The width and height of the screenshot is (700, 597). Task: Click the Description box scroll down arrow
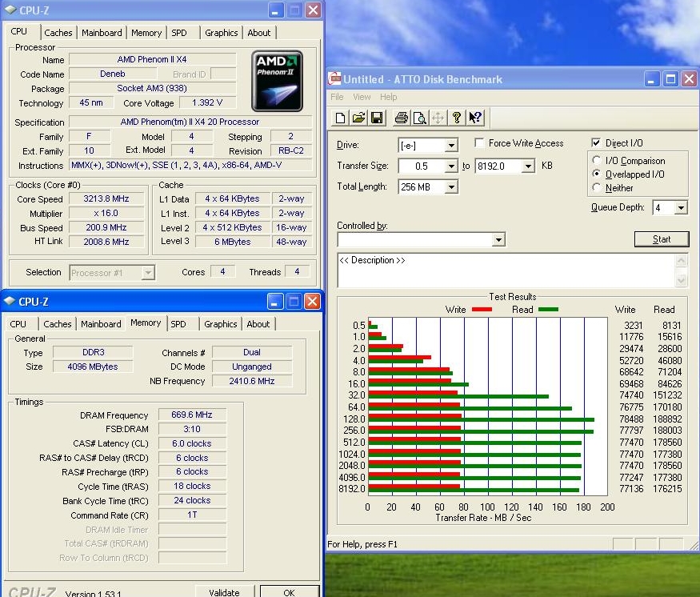point(682,280)
